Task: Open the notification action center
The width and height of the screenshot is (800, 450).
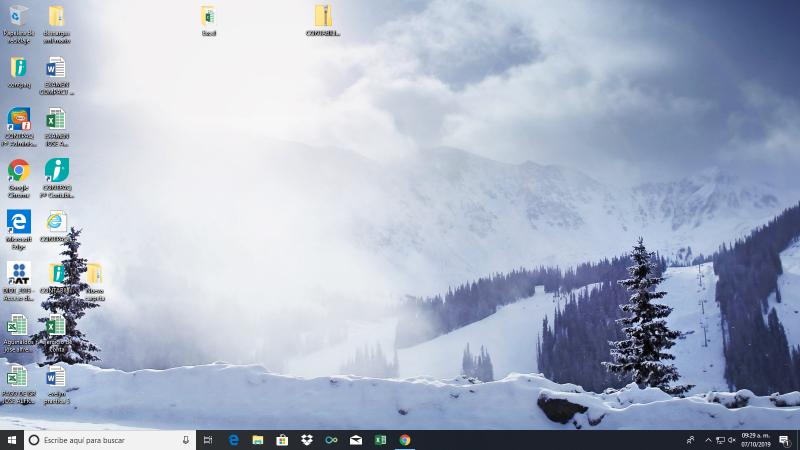Action: point(784,440)
